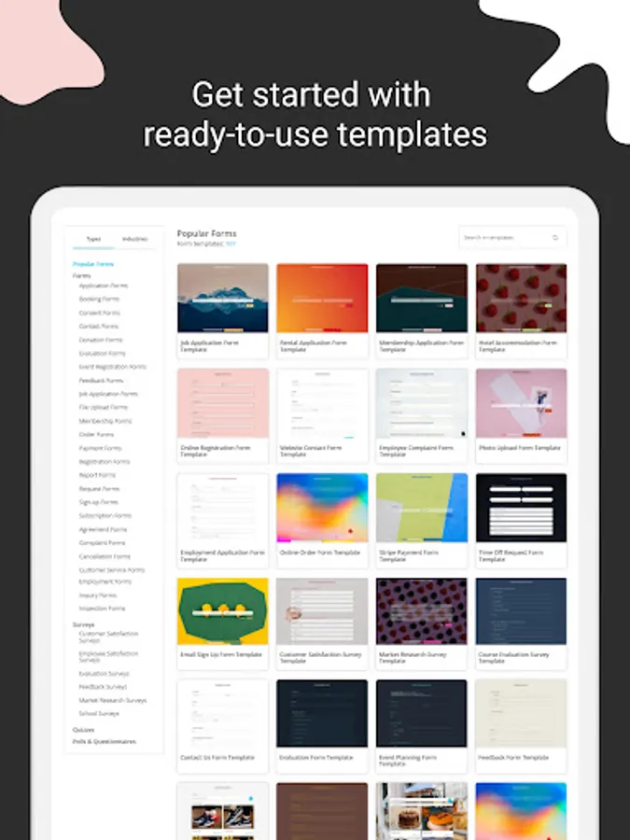Image resolution: width=630 pixels, height=840 pixels.
Task: Open Employee Complaint Form Template thumbnail
Action: [422, 403]
